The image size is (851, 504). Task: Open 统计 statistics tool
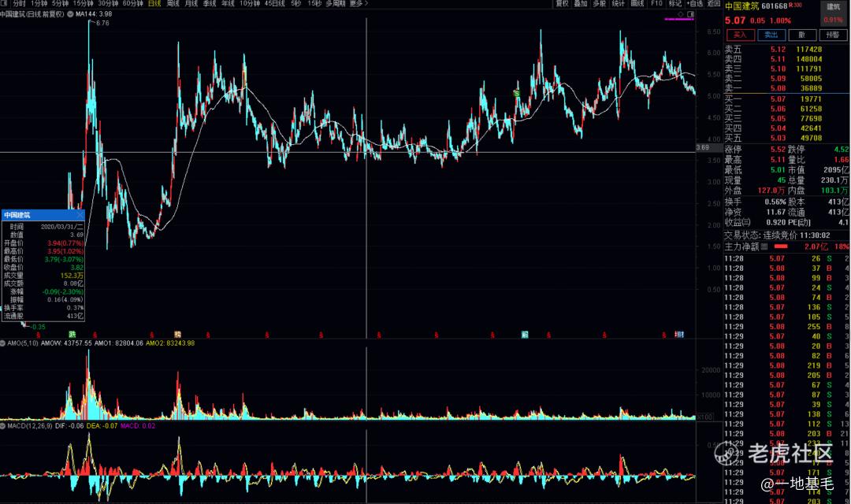tap(619, 3)
